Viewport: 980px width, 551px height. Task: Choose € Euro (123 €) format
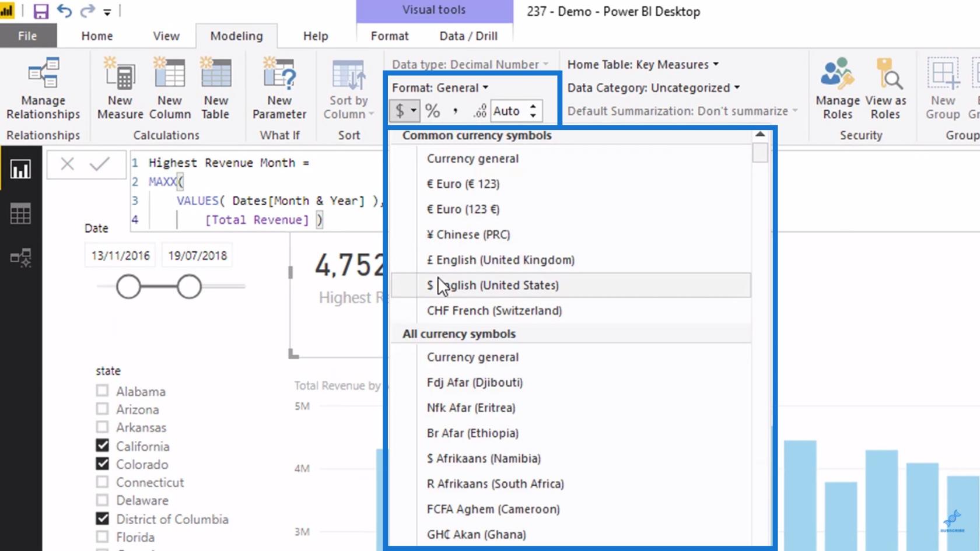pos(571,209)
